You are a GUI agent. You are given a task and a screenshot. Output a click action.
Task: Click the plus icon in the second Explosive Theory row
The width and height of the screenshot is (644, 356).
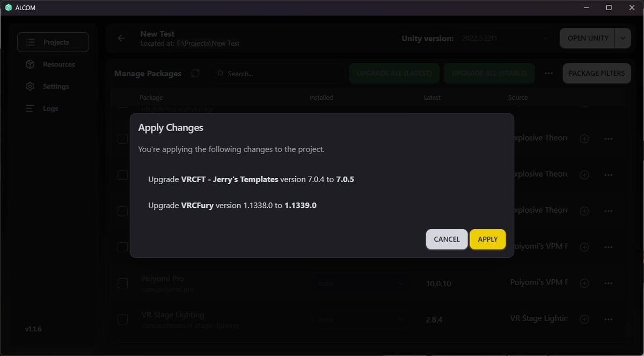coord(585,175)
